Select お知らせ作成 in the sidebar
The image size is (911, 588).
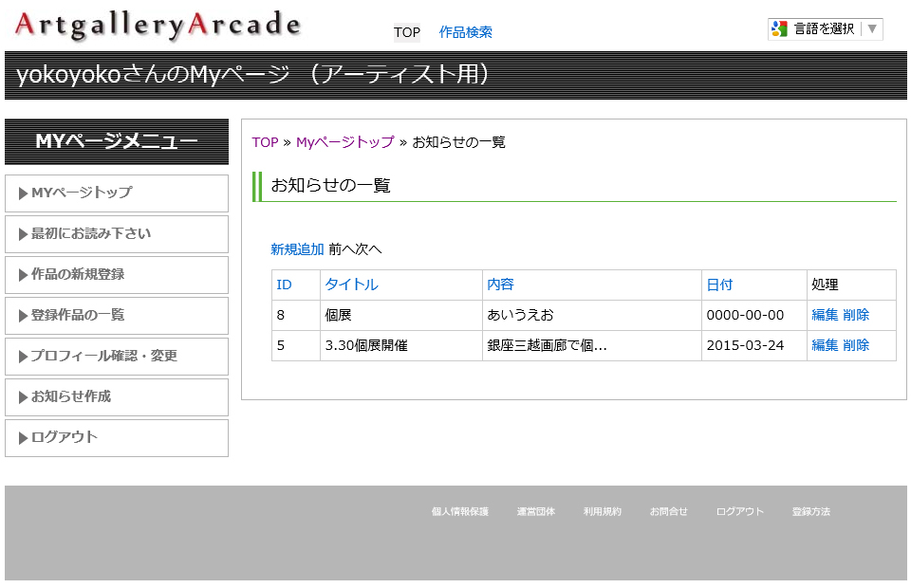coord(117,396)
